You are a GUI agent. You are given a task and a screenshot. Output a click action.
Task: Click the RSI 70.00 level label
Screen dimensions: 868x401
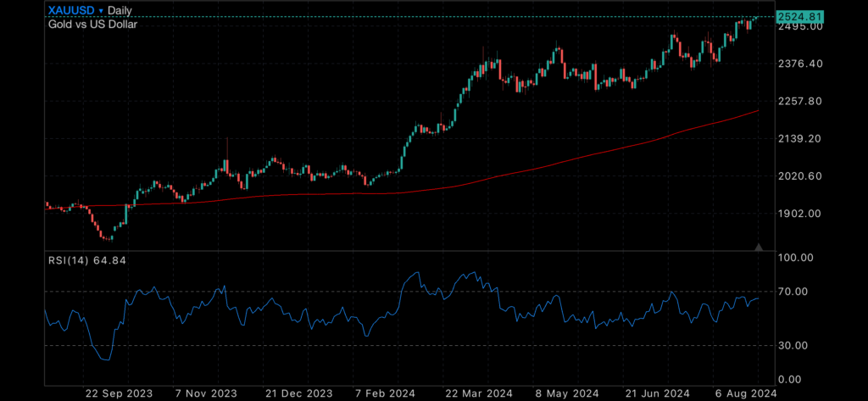click(793, 292)
